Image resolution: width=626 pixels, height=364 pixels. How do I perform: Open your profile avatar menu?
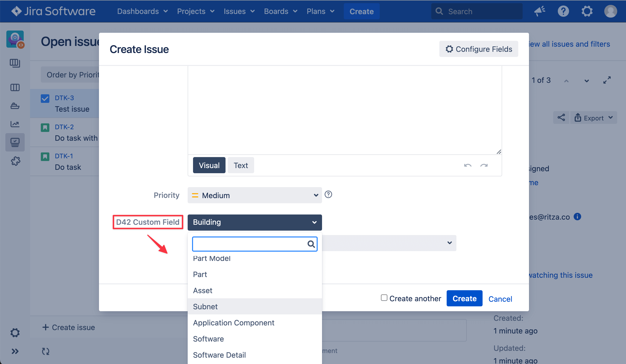tap(611, 11)
